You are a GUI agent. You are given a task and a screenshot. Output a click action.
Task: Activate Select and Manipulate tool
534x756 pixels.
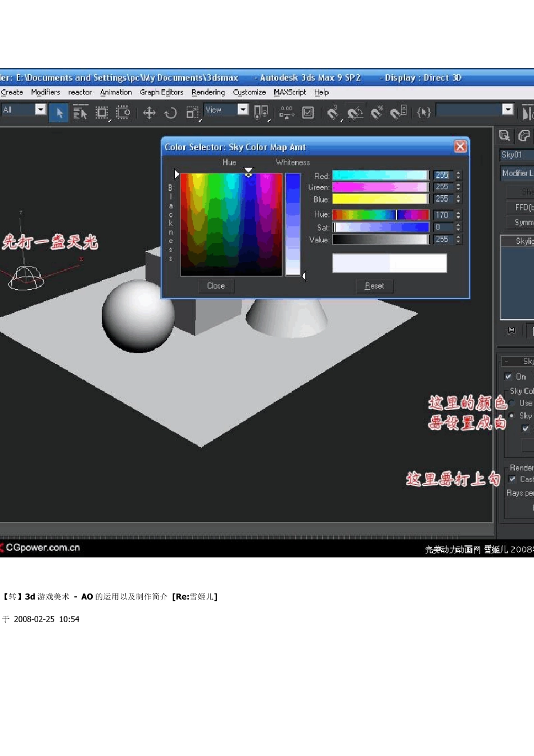[287, 113]
